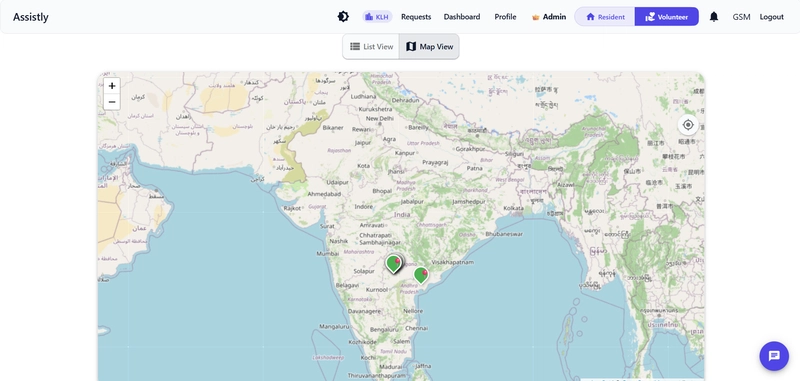
Task: Toggle the dark mode theme icon
Action: 343,16
